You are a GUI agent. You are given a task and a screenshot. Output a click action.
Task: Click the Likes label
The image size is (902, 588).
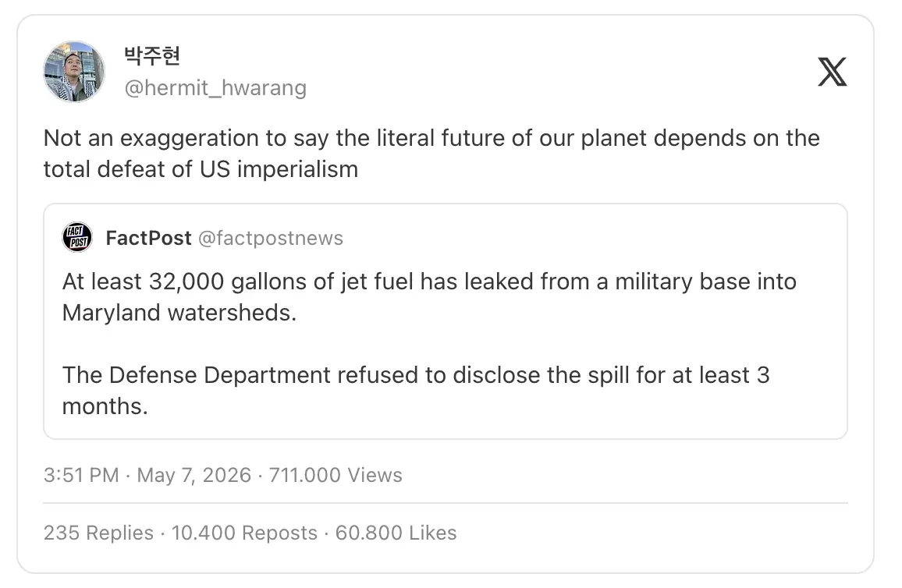[x=433, y=533]
